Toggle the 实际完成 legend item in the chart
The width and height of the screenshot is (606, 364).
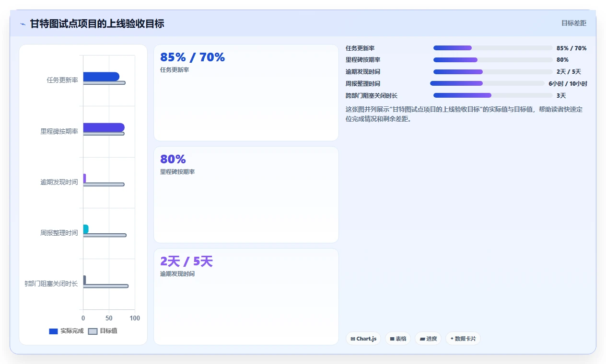(66, 331)
